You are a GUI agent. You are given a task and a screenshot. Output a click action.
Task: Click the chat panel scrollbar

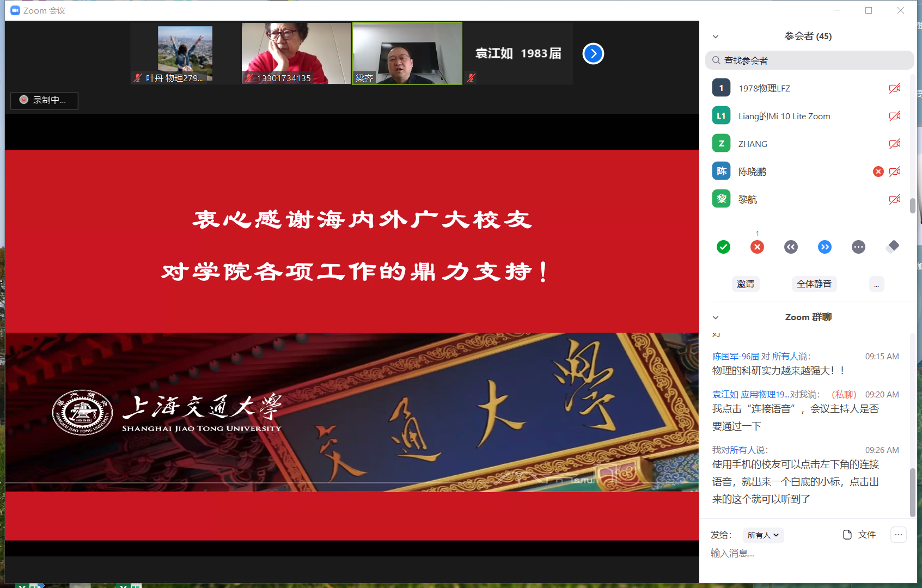[912, 490]
